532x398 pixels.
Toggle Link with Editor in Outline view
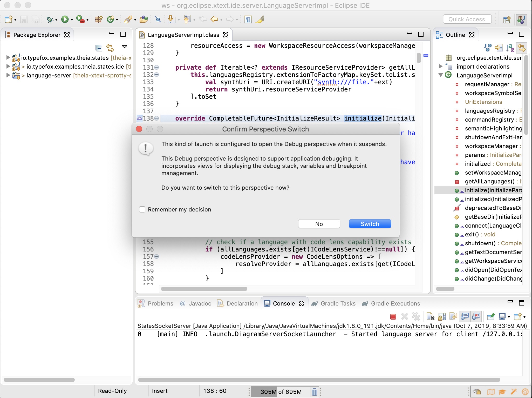point(521,48)
